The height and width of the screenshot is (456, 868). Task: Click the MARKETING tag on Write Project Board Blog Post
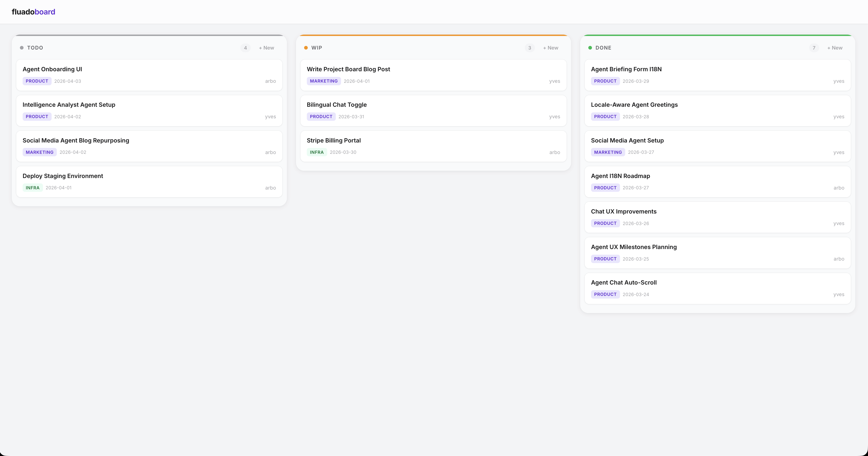pos(324,81)
